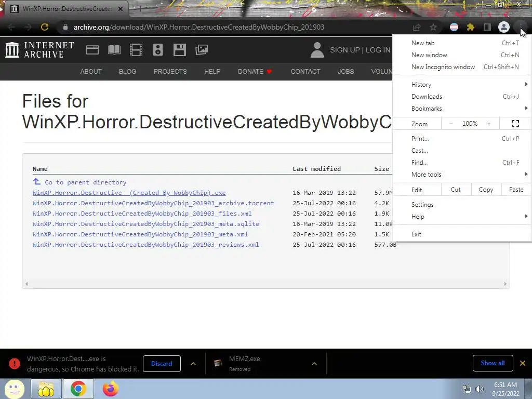The image size is (532, 399).
Task: Open the _reviews.xml file link
Action: [x=146, y=245]
